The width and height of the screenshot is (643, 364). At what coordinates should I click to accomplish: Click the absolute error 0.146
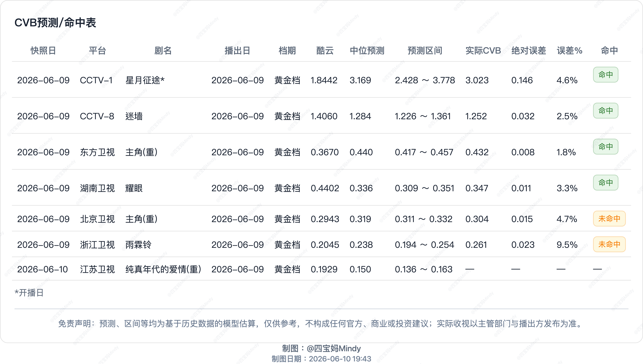click(x=522, y=80)
